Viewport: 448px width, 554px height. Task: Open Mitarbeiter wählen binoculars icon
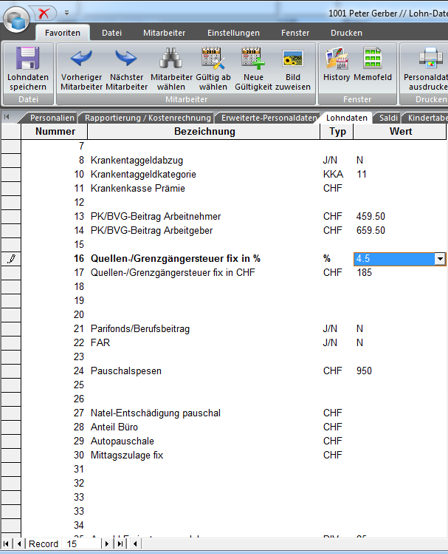pyautogui.click(x=171, y=58)
